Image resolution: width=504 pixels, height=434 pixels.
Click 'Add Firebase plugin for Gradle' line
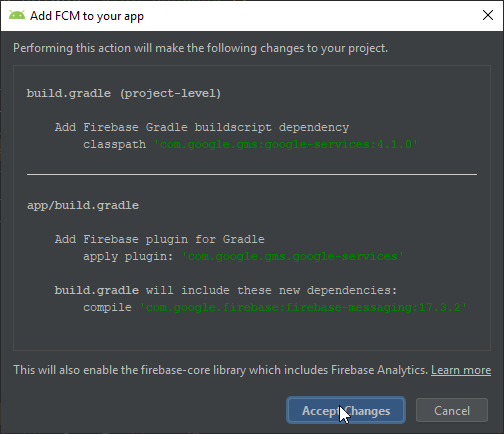pyautogui.click(x=159, y=239)
